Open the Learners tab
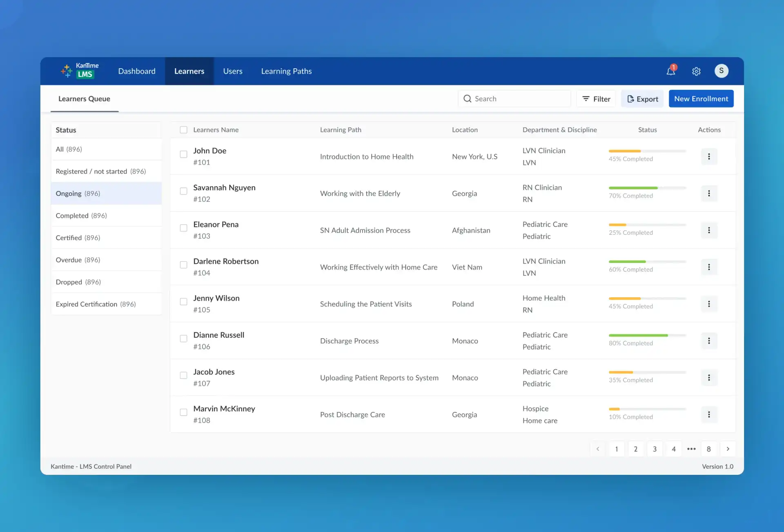 pyautogui.click(x=189, y=71)
